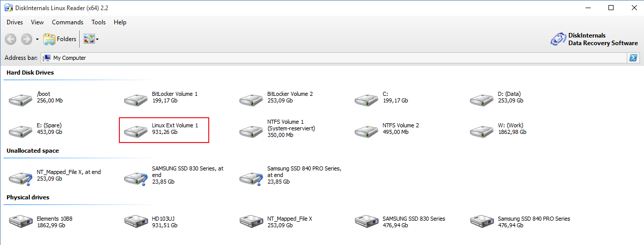Viewport: 644px width, 245px height.
Task: Maximize the Linux Reader window
Action: pyautogui.click(x=611, y=8)
